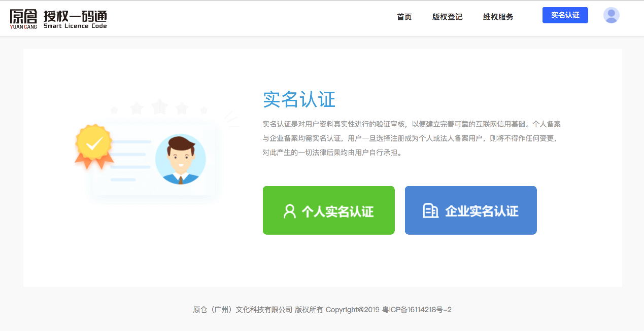The width and height of the screenshot is (644, 331).
Task: Click the man avatar inside the ID card illustration
Action: click(181, 159)
